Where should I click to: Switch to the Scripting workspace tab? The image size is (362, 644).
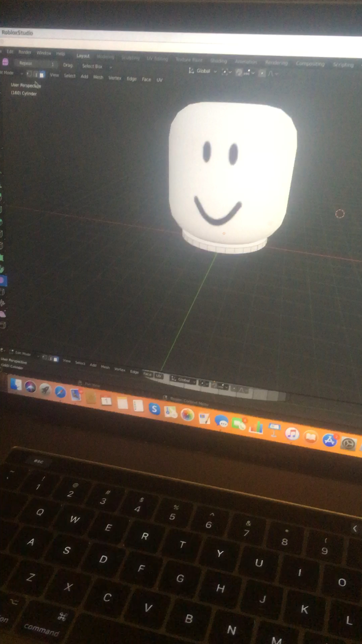point(343,65)
